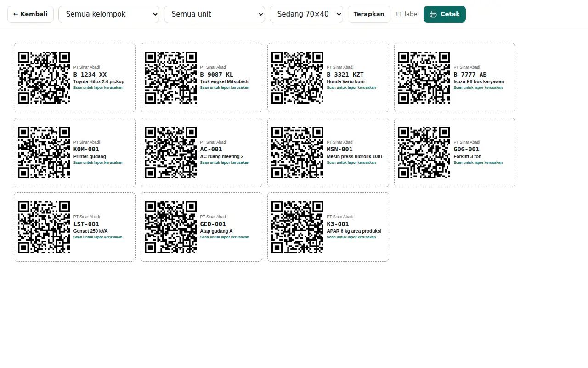Click PT Sinar Abadi on the KOM-001 label
Viewport: 588px width, 368px height.
click(x=86, y=142)
